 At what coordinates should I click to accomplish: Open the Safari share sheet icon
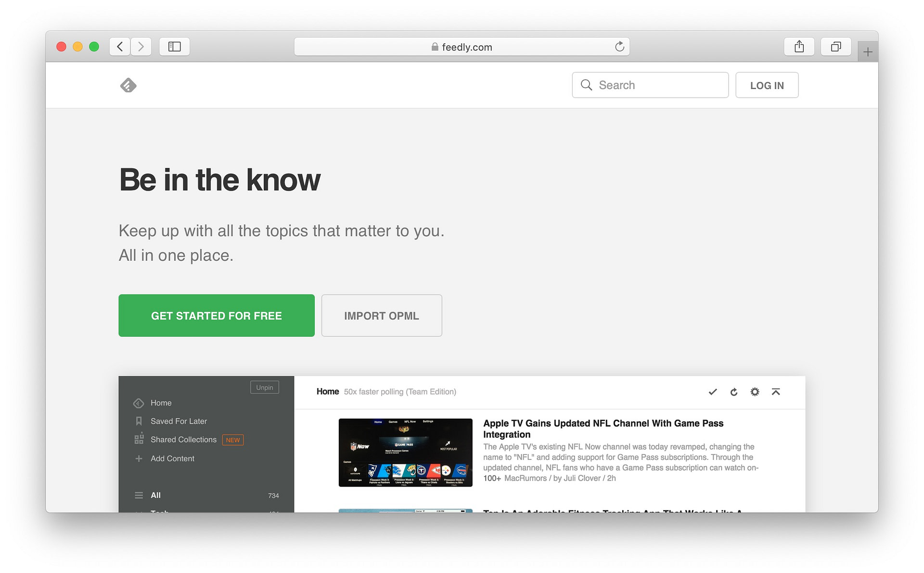click(x=799, y=46)
